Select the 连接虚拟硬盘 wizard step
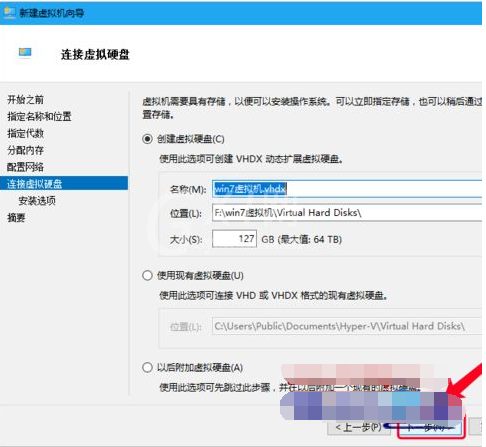The width and height of the screenshot is (486, 447). 64,183
